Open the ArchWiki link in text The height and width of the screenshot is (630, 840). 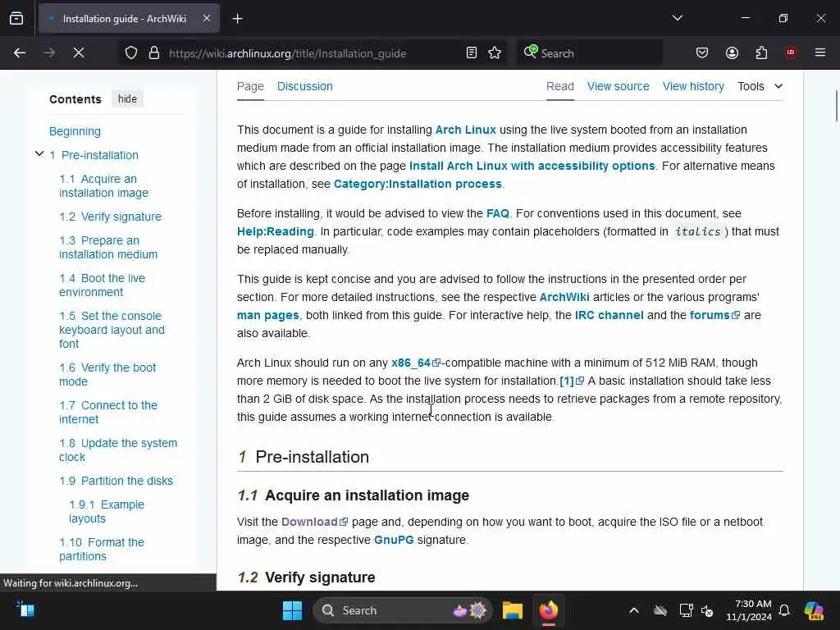(564, 297)
